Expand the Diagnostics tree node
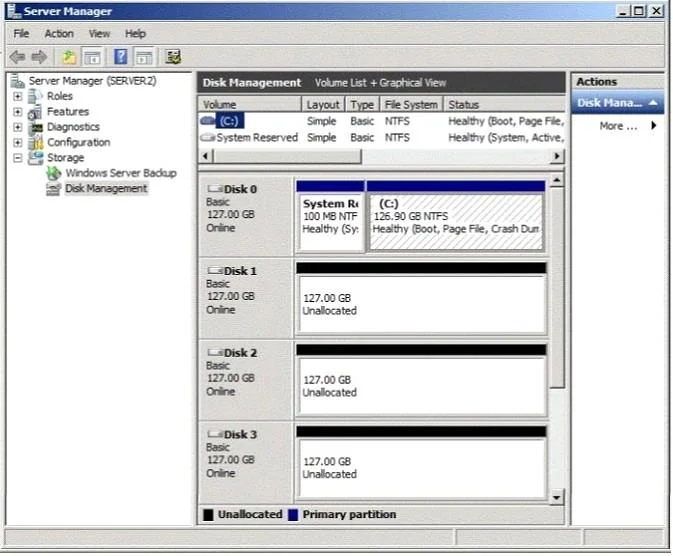This screenshot has width=673, height=556. pyautogui.click(x=18, y=127)
